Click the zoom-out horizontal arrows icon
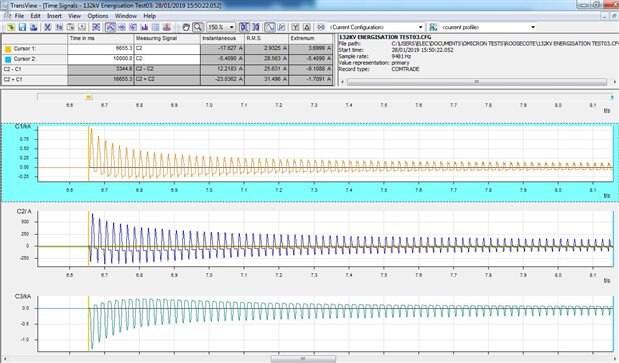The width and height of the screenshot is (619, 363). (x=256, y=27)
